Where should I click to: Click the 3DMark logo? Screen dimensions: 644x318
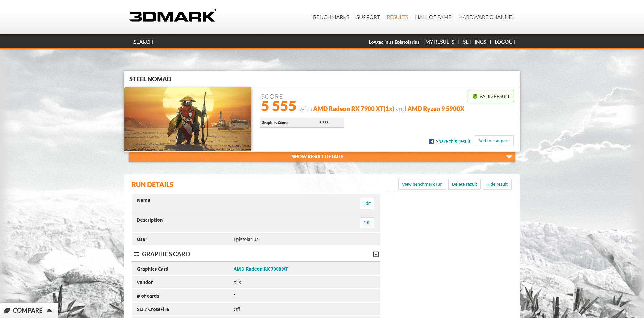(x=173, y=16)
